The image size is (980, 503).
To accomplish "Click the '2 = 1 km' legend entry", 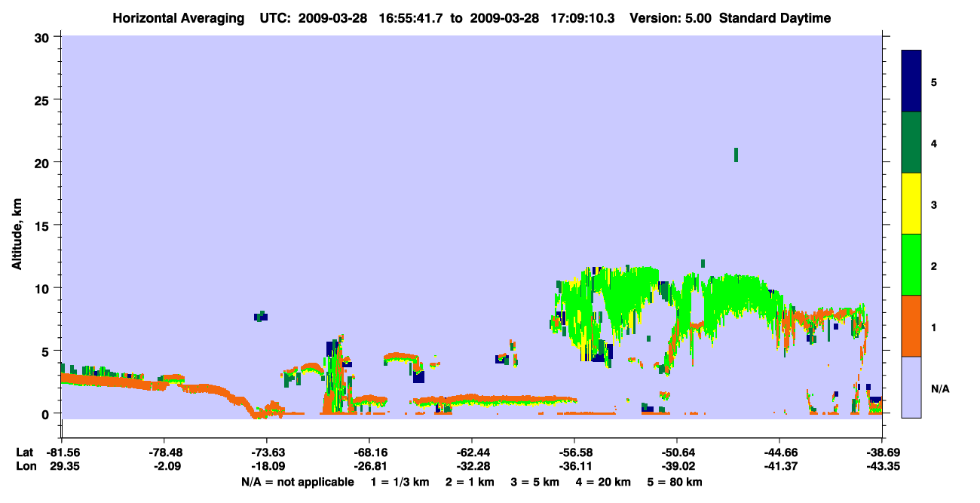I will (x=469, y=482).
